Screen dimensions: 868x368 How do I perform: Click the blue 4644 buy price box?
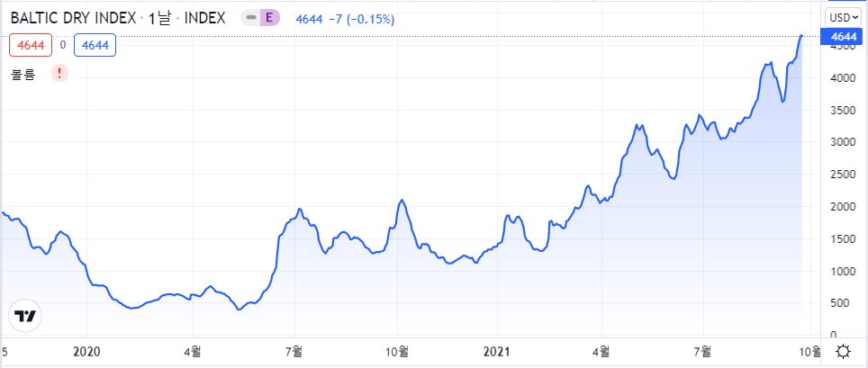tap(95, 45)
